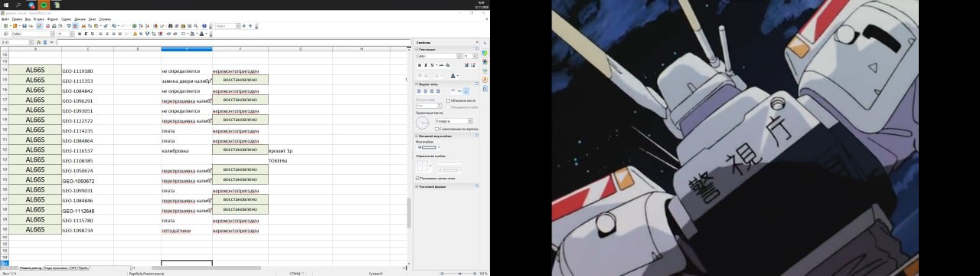
Task: Open the Вставка menu
Action: [39, 18]
